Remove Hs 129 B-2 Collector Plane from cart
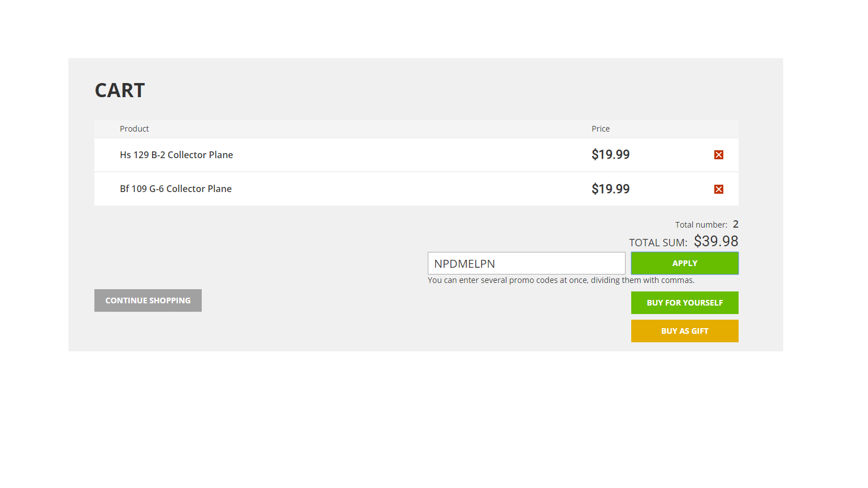Image resolution: width=868 pixels, height=488 pixels. pyautogui.click(x=719, y=155)
